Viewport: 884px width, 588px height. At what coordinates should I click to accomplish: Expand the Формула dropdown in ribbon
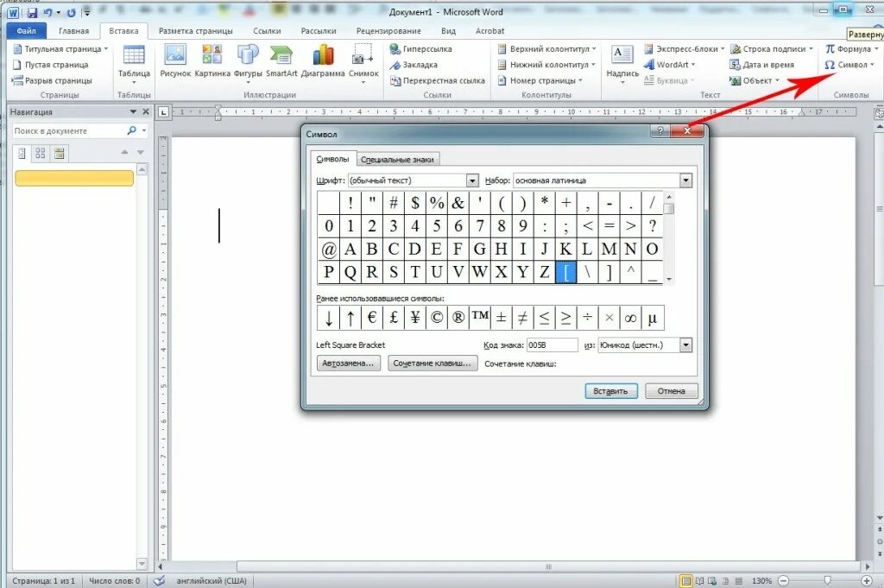coord(876,49)
